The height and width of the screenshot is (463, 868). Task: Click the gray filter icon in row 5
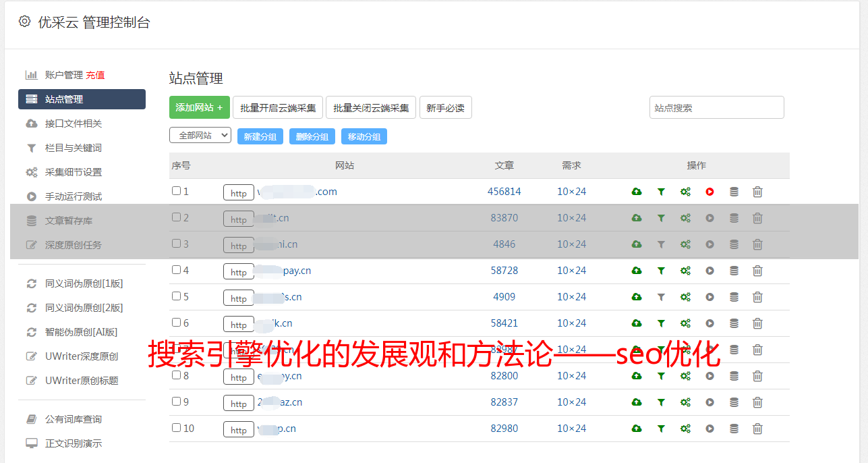(x=661, y=297)
